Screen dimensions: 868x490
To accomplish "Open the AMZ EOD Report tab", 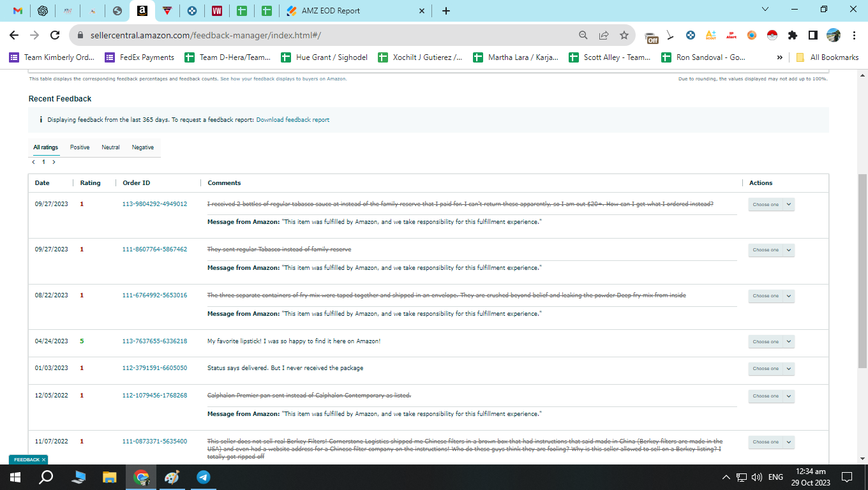I will (x=355, y=11).
